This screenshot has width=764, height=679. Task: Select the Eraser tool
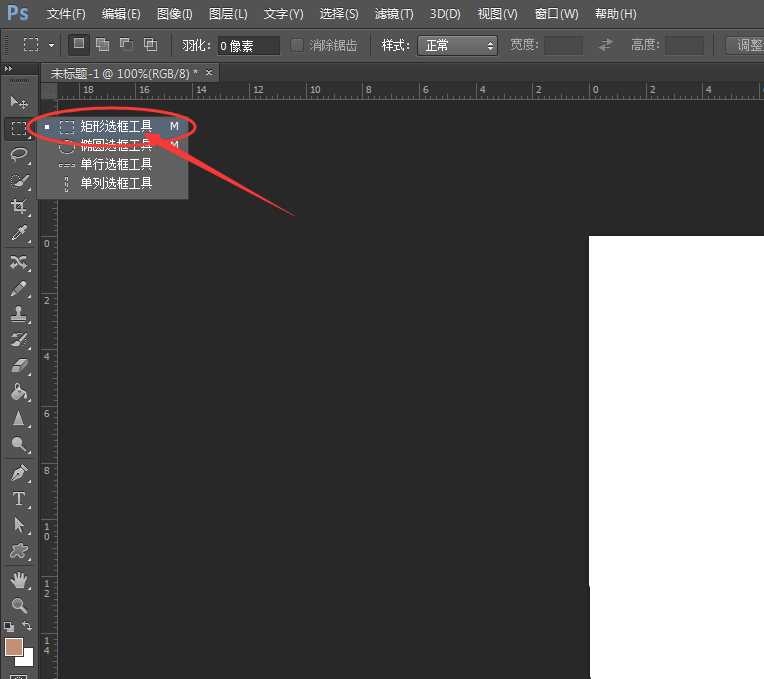coord(19,366)
